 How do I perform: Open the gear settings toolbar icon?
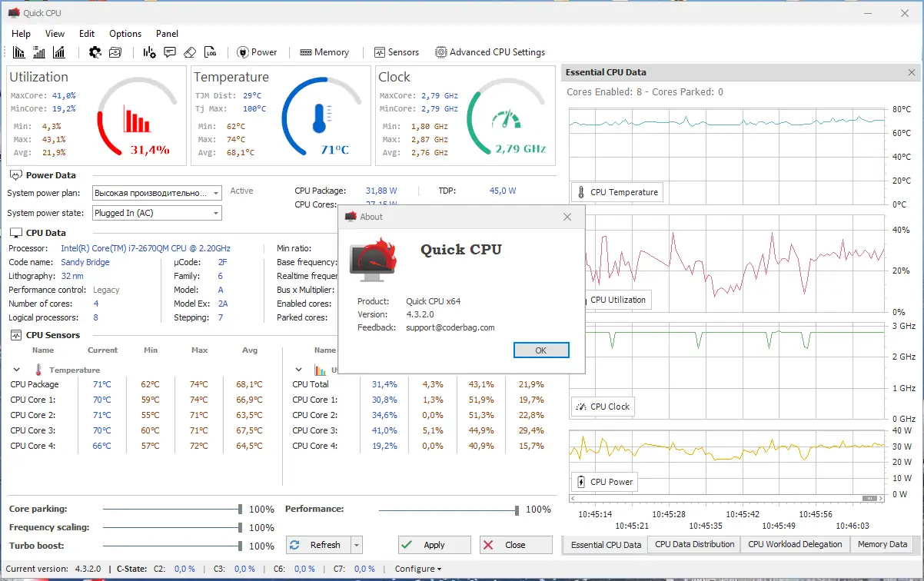95,52
